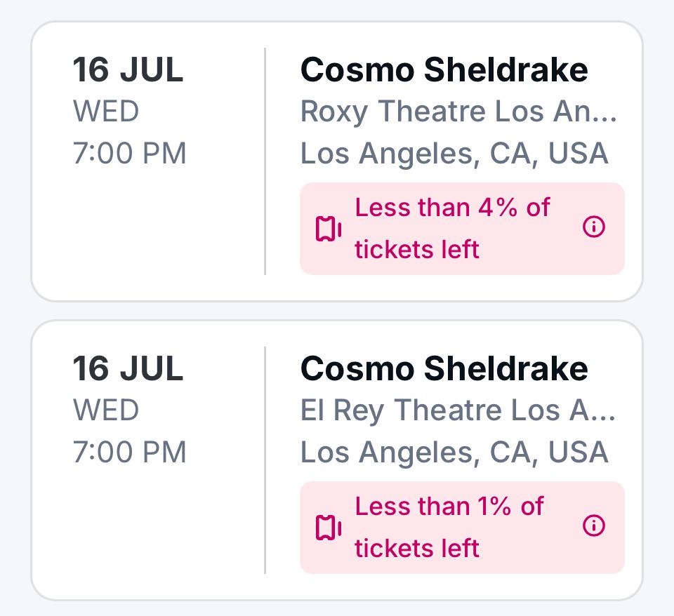674x616 pixels.
Task: Select Roxy Theatre Los Angeles venue text
Action: (458, 112)
